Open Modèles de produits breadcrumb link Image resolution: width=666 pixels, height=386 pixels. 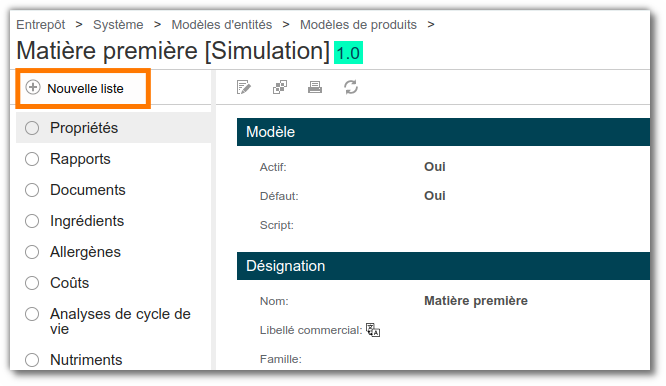[358, 25]
